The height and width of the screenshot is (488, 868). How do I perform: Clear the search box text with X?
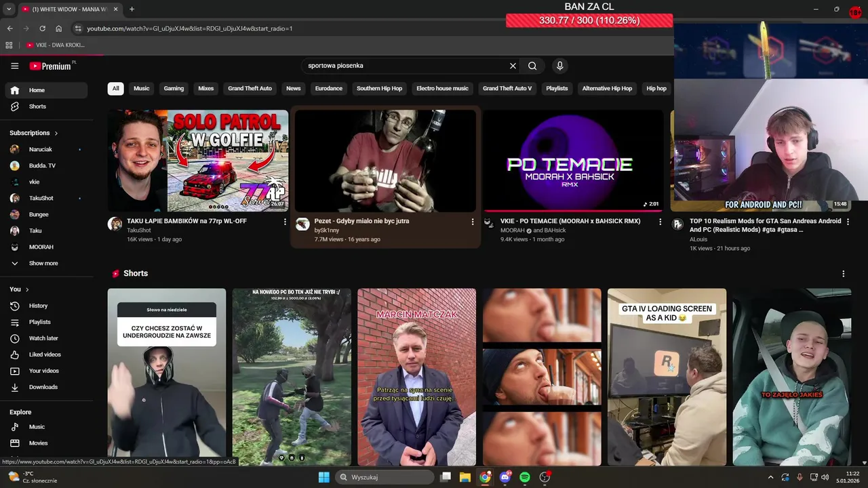(513, 66)
